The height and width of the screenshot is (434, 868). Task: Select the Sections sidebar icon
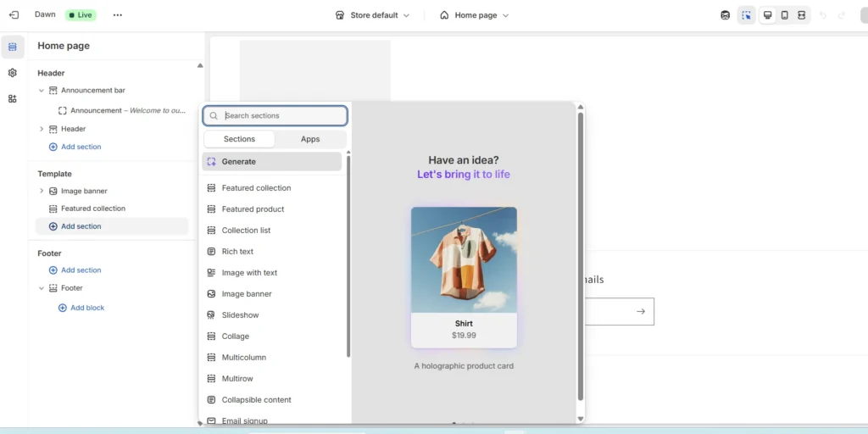[x=12, y=47]
